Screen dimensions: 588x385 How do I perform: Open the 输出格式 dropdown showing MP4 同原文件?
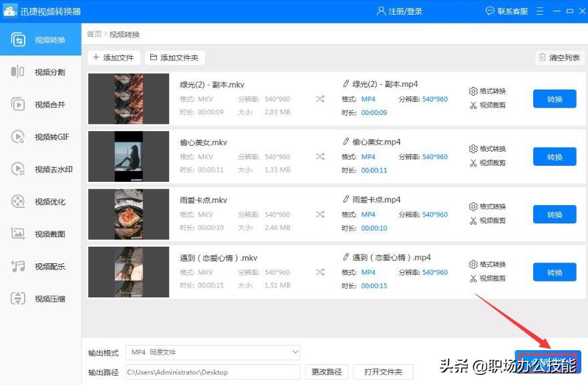pos(212,352)
